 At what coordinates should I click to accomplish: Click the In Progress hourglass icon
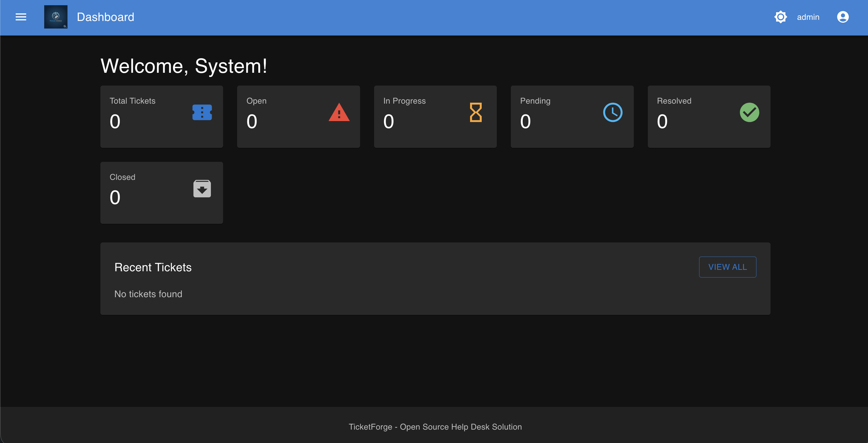point(475,112)
